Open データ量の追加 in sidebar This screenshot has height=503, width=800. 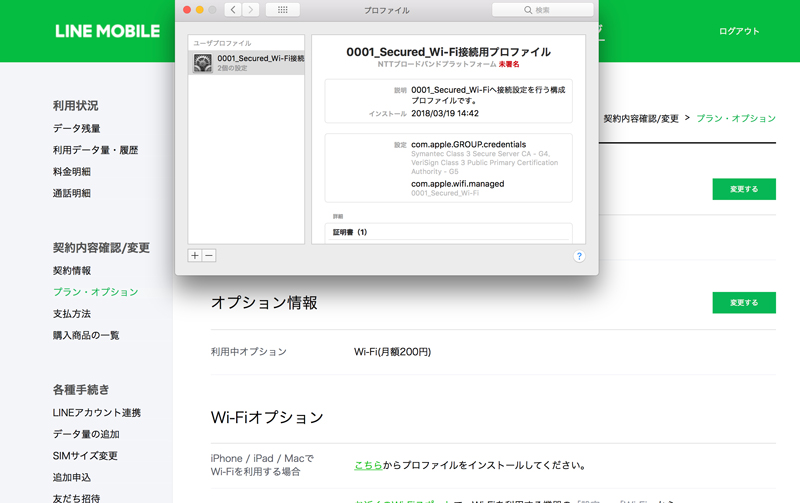point(86,434)
